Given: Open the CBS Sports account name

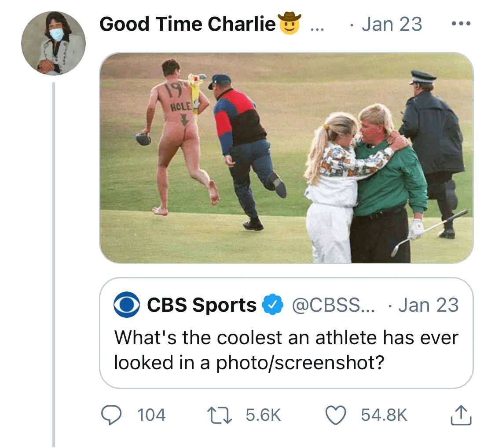Looking at the screenshot, I should 202,305.
